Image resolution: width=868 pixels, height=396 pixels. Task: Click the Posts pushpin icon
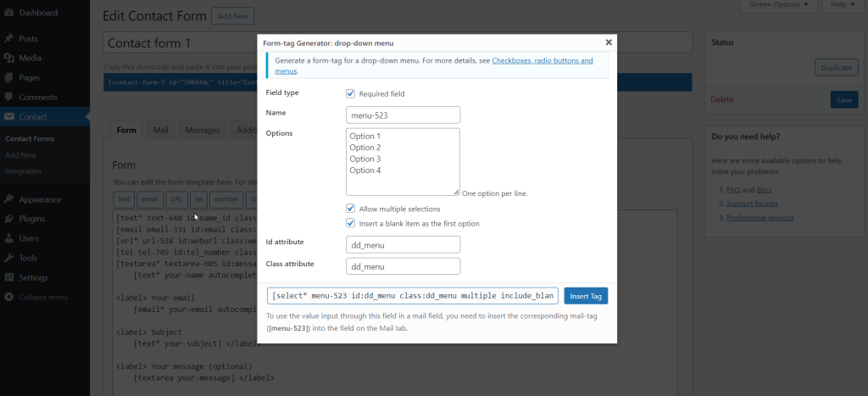pos(8,39)
